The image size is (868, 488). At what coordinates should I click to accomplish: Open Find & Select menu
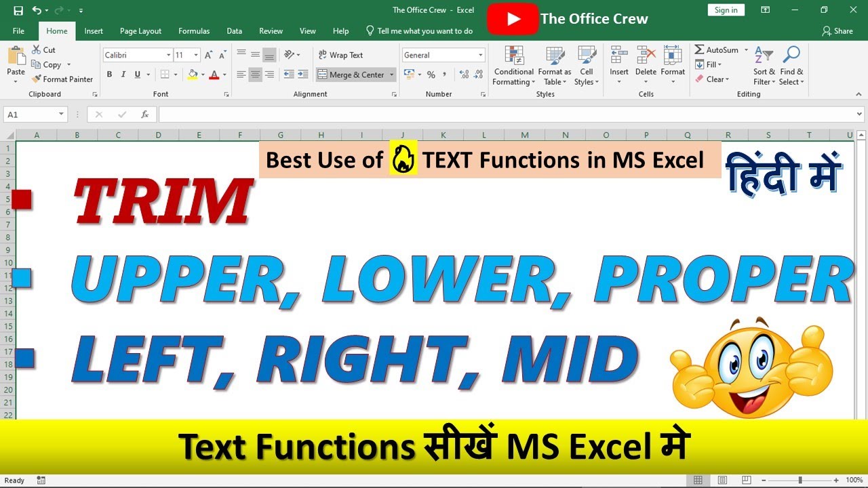click(x=791, y=66)
